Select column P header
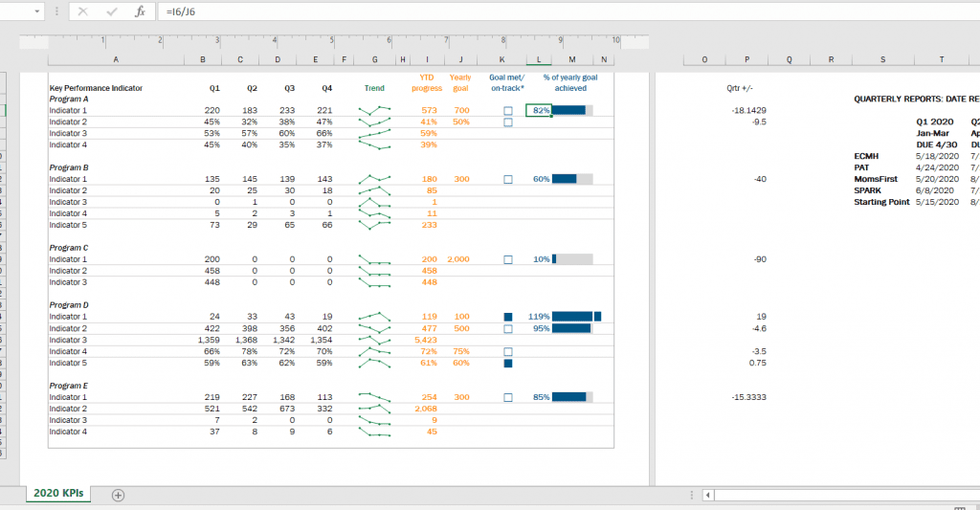 [x=746, y=59]
